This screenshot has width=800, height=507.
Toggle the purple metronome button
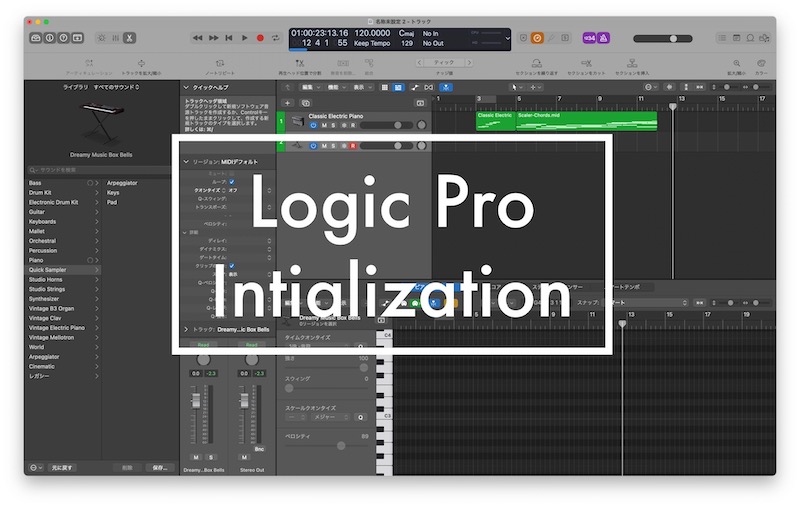pos(604,38)
